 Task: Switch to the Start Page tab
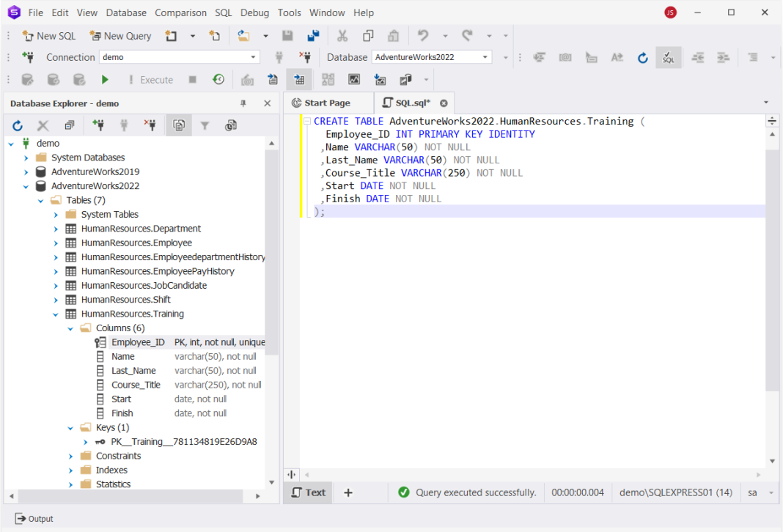[328, 103]
